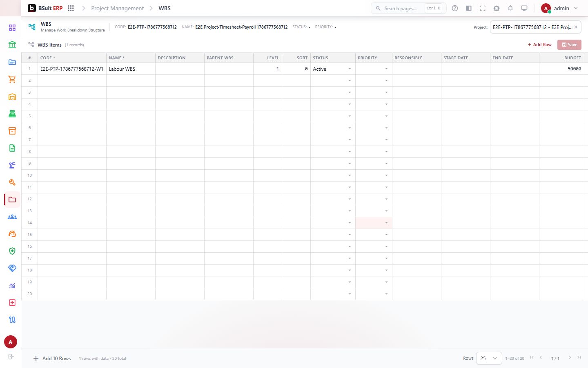Image resolution: width=588 pixels, height=368 pixels.
Task: Open the archive box module icon
Action: (12, 131)
